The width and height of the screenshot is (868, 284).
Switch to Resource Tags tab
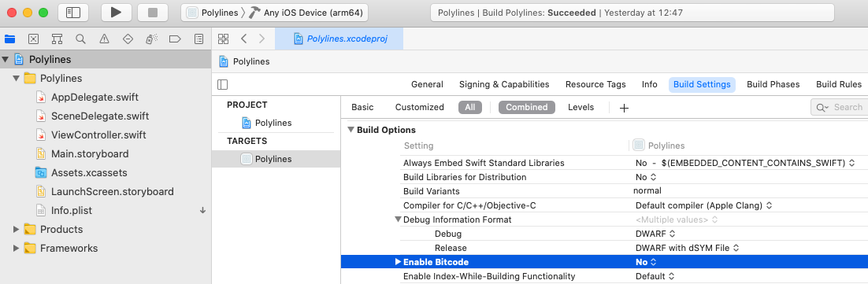(595, 84)
